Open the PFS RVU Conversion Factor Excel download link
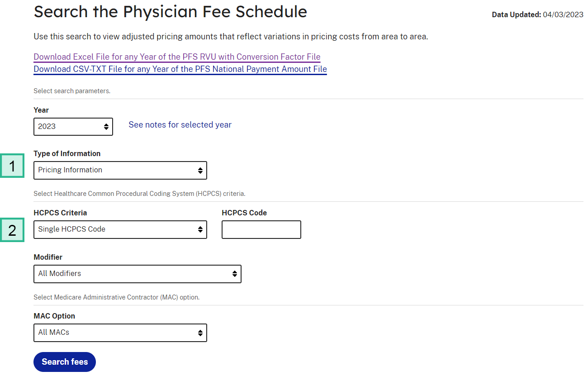This screenshot has height=376, width=588. (x=176, y=57)
